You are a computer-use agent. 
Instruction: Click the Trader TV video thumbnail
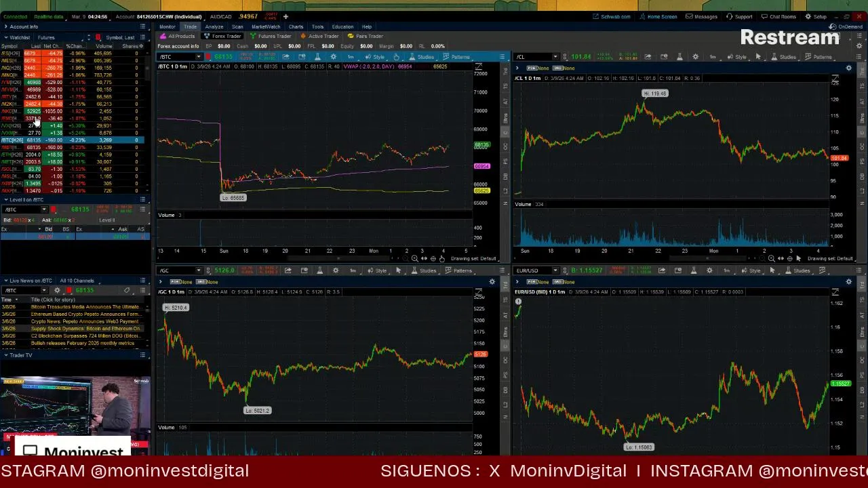pyautogui.click(x=75, y=416)
